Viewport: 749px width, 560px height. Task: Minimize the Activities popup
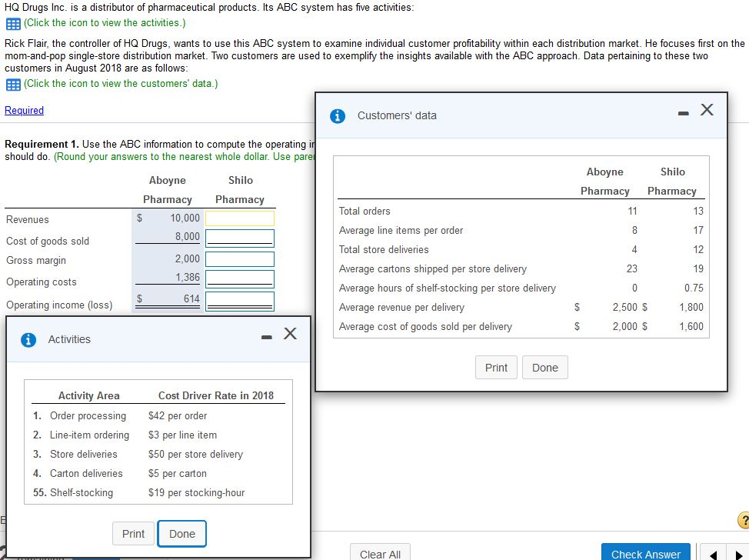[x=267, y=338]
